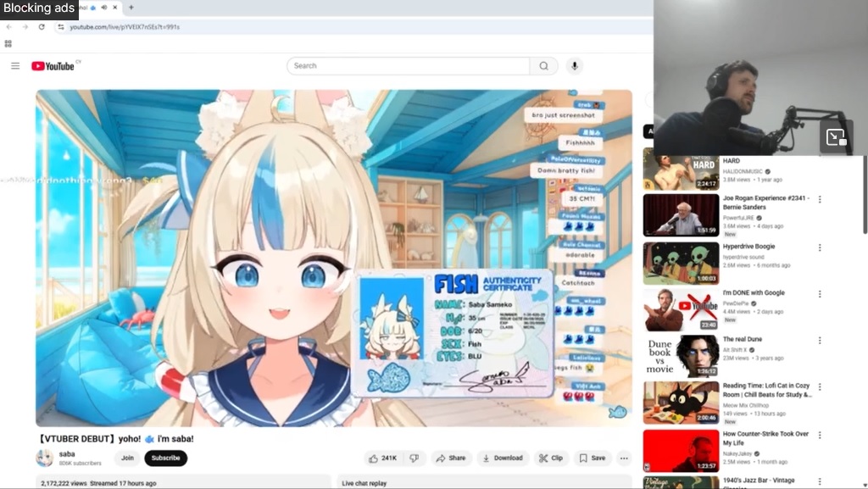Open Hyperdrive Boogie thumbnail
Image resolution: width=868 pixels, height=489 pixels.
tap(681, 264)
